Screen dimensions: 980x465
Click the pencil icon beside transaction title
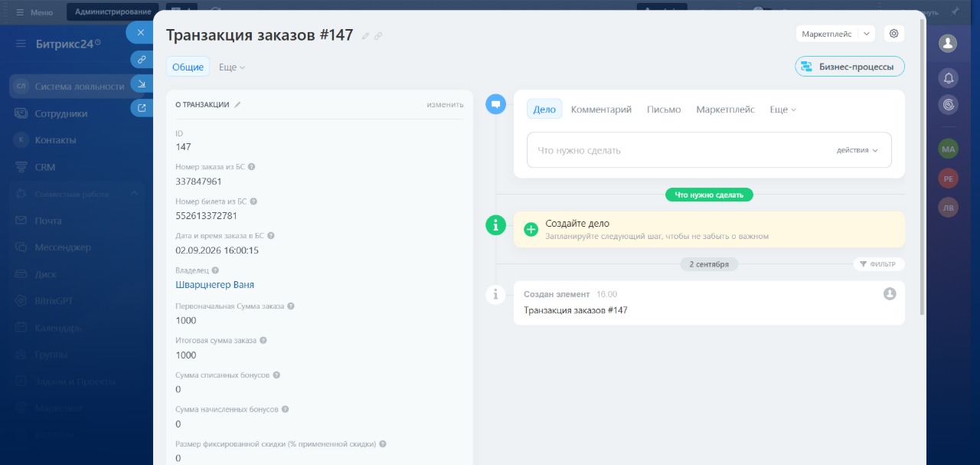pos(365,36)
